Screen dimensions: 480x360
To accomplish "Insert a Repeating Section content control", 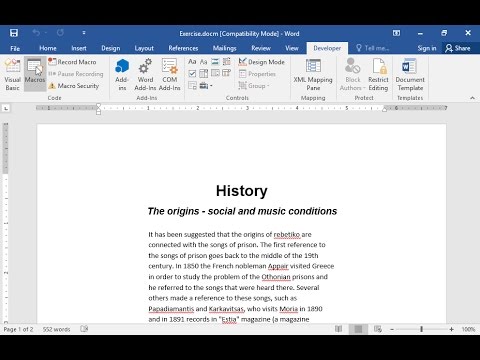I will tap(192, 86).
